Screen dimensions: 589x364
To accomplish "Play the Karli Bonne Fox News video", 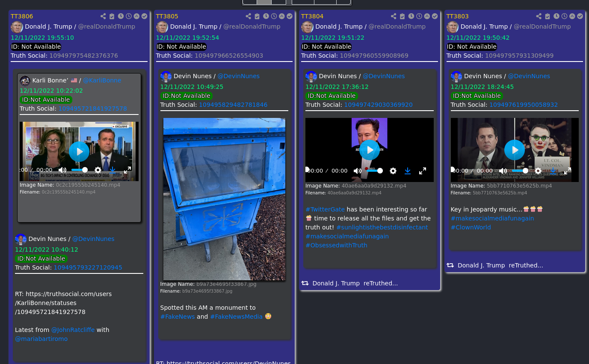I will (x=79, y=151).
